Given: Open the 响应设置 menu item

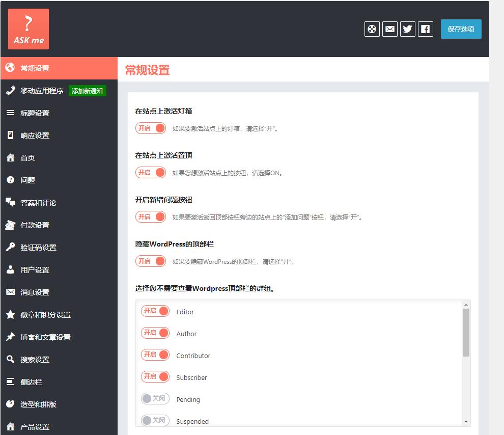Looking at the screenshot, I should pyautogui.click(x=59, y=135).
